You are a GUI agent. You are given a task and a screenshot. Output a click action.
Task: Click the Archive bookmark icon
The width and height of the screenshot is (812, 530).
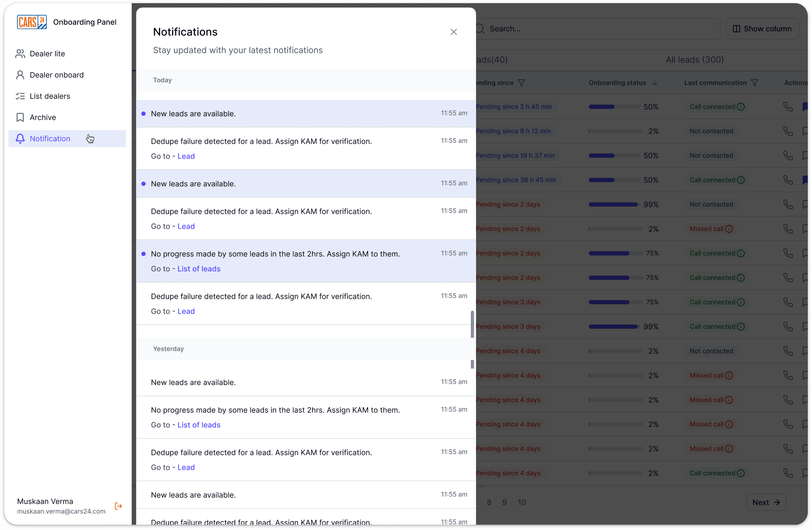click(20, 118)
